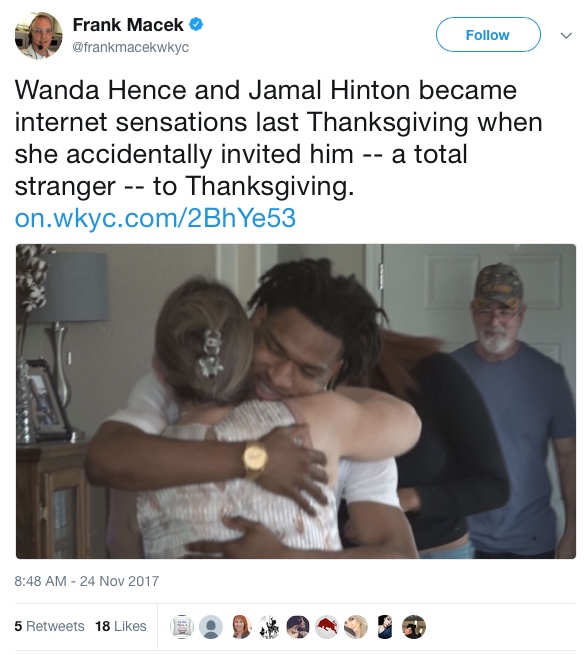
Task: Click the blue verified badge
Action: coord(196,25)
